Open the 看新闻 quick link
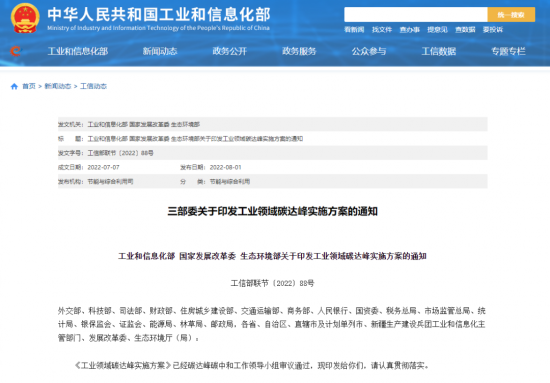This screenshot has width=550, height=383. pos(354,30)
